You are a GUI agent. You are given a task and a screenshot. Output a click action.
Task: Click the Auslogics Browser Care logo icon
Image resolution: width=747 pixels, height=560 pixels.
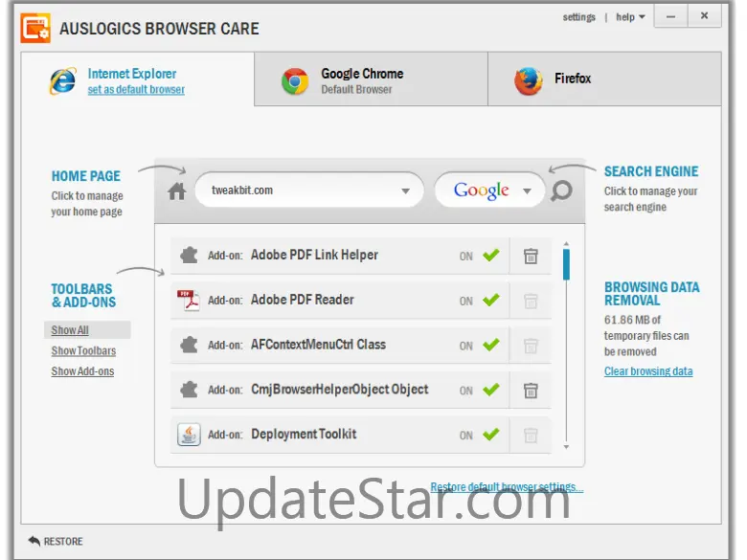[x=35, y=28]
